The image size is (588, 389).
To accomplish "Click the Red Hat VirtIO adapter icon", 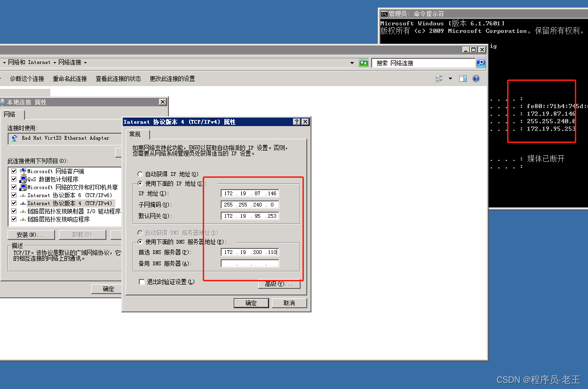I will click(x=15, y=138).
